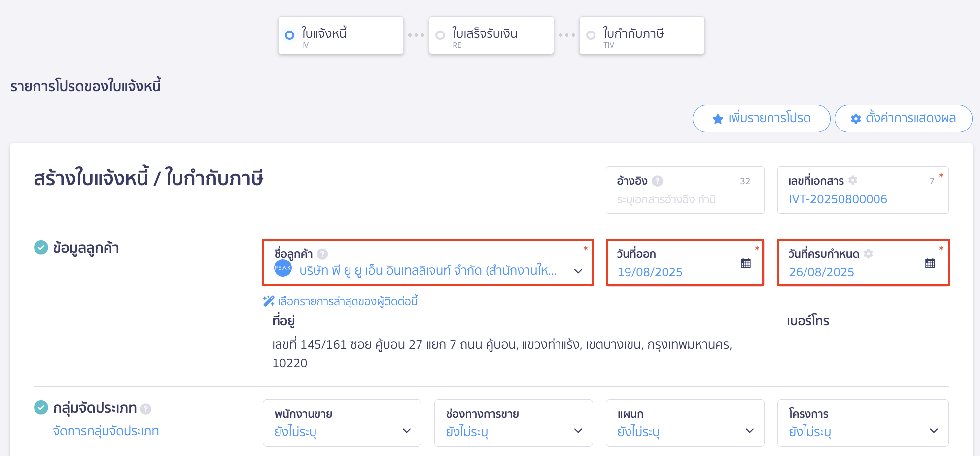The height and width of the screenshot is (456, 980).
Task: Click the help icon beside กลุ่มจัดประเภท
Action: click(145, 408)
